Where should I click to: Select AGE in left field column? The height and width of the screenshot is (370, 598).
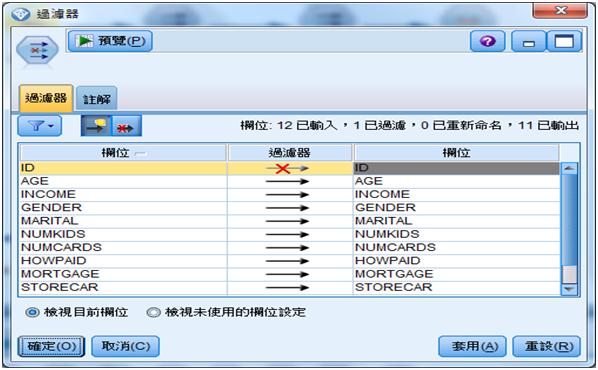tap(123, 181)
